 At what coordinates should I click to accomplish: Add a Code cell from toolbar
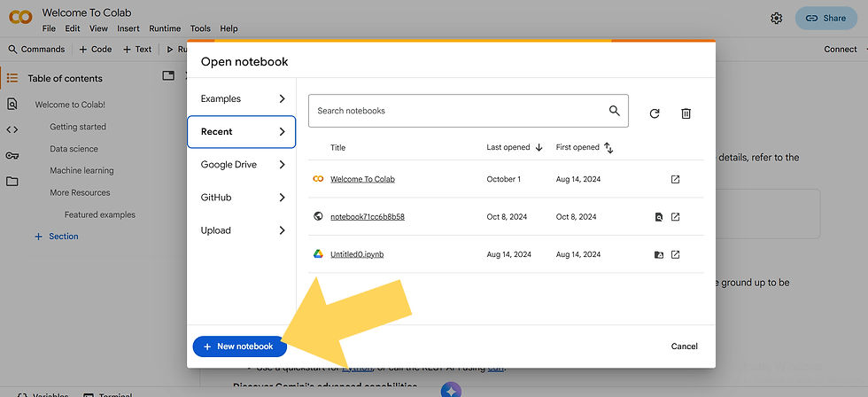point(96,50)
